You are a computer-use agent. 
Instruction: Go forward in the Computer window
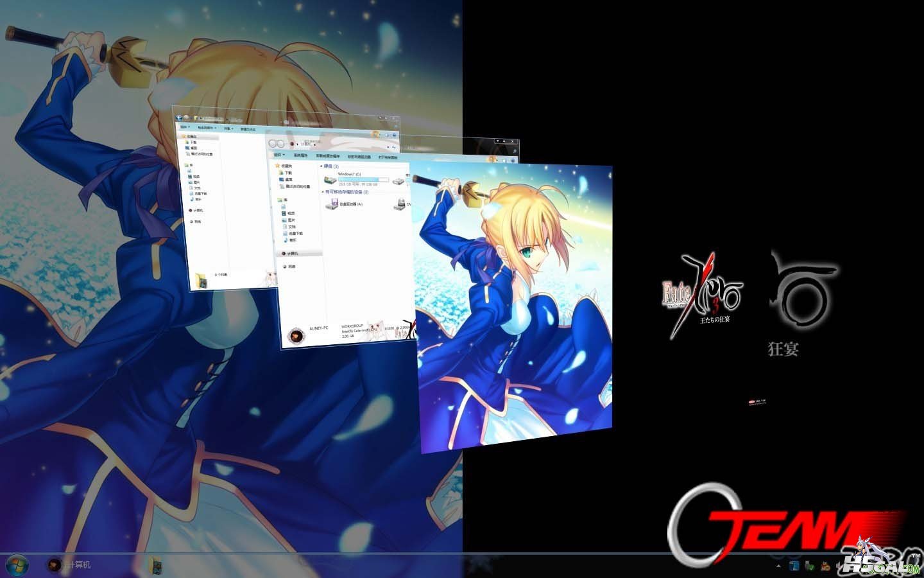pos(281,143)
